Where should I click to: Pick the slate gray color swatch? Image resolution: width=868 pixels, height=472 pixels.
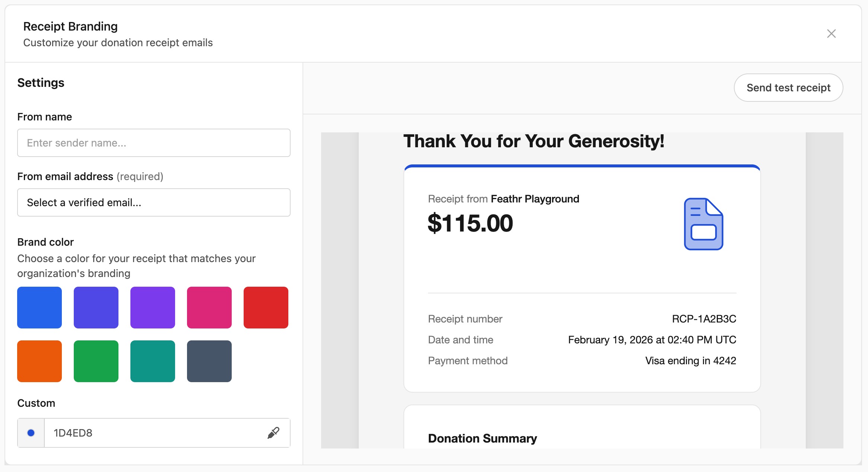[209, 361]
